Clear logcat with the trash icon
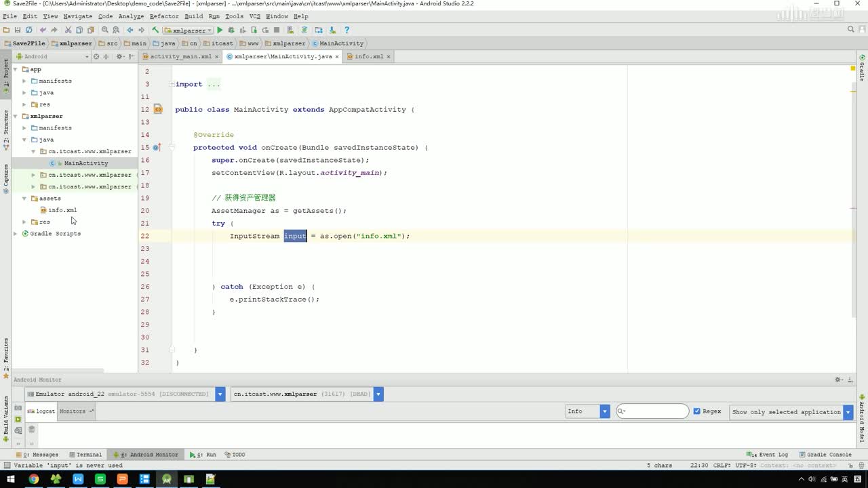 (x=31, y=429)
